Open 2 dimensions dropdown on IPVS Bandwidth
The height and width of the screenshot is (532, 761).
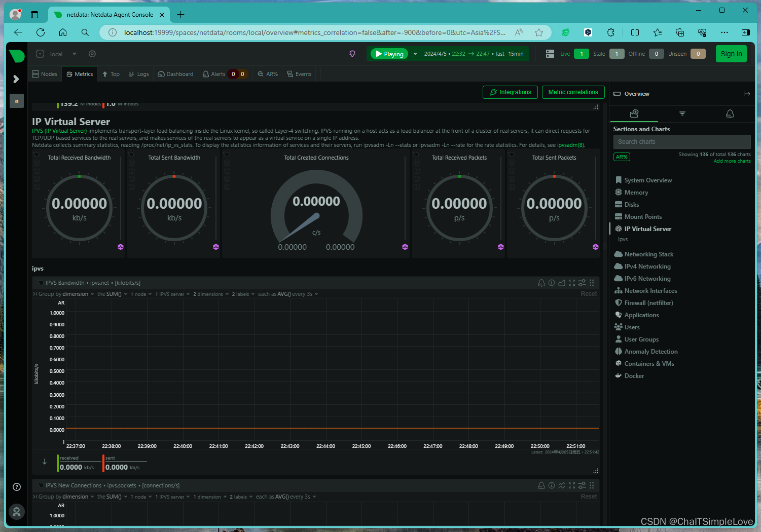(211, 294)
